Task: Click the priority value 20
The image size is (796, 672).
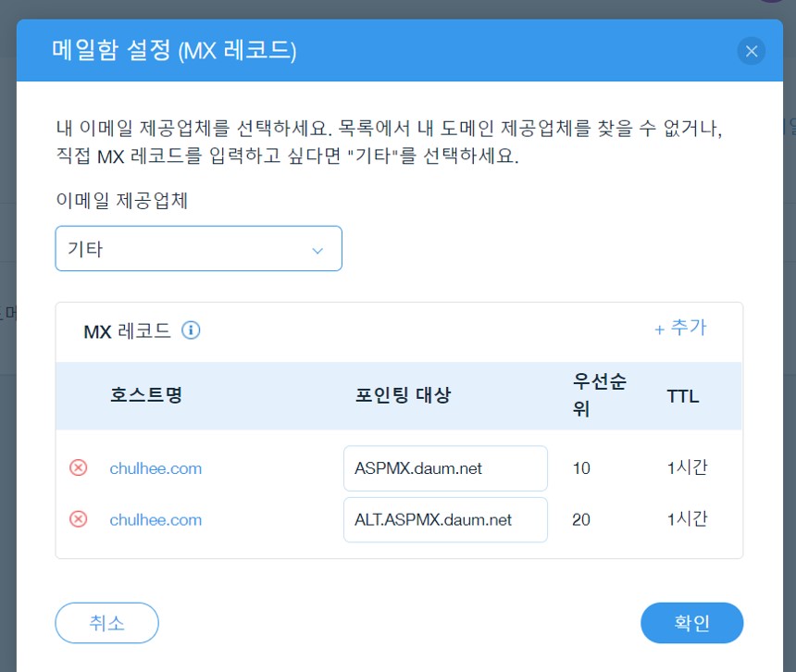Action: click(581, 519)
